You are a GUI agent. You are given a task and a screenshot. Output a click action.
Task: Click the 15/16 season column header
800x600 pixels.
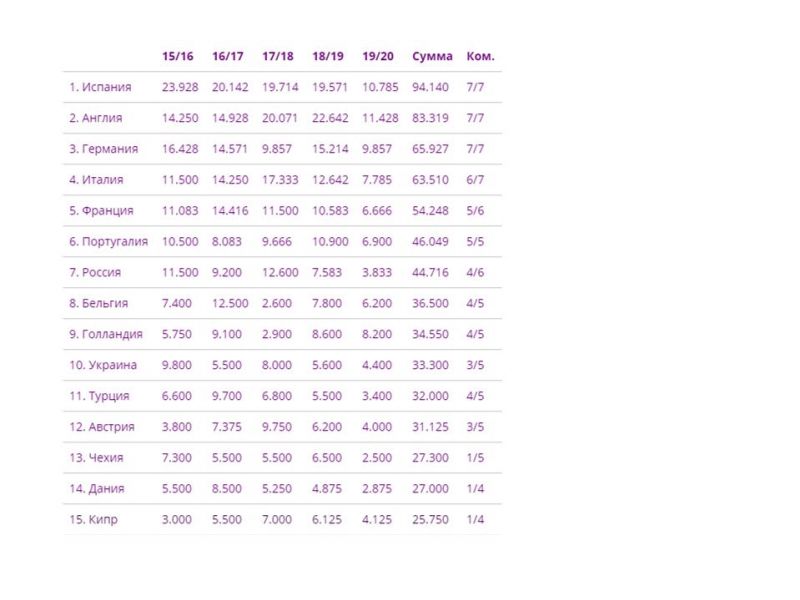pyautogui.click(x=178, y=56)
